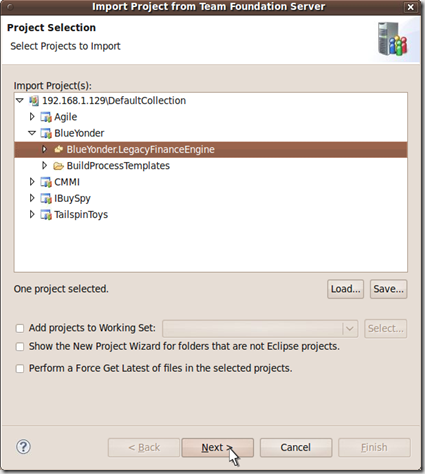Open help with the question mark icon
Viewport: 425px width, 474px height.
(23, 447)
